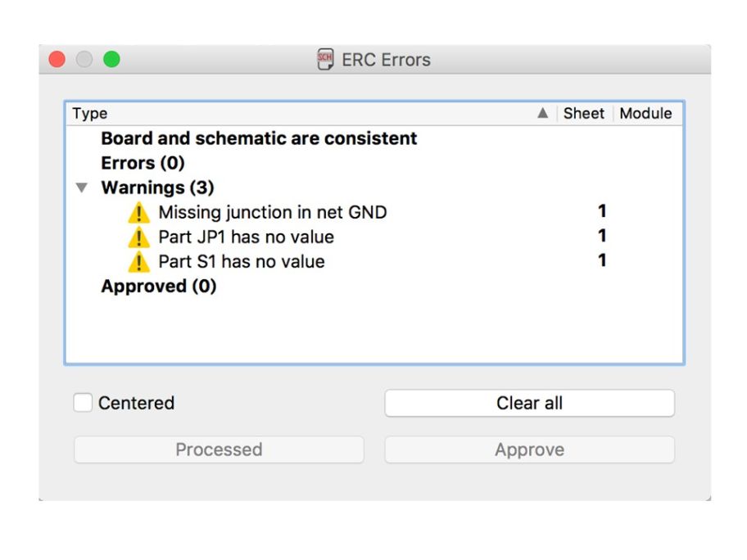Click the green zoom window button
Screen dimensions: 747x560
click(111, 60)
